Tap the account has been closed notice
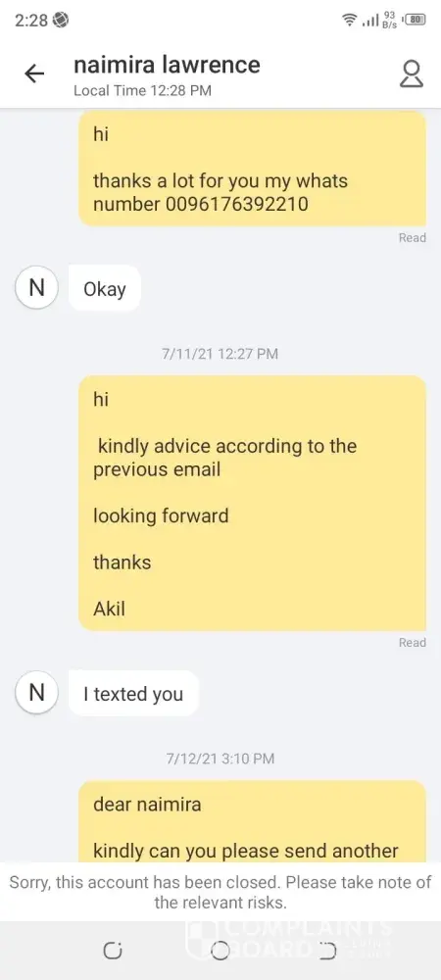Screen dimensions: 441x980 click(x=220, y=892)
